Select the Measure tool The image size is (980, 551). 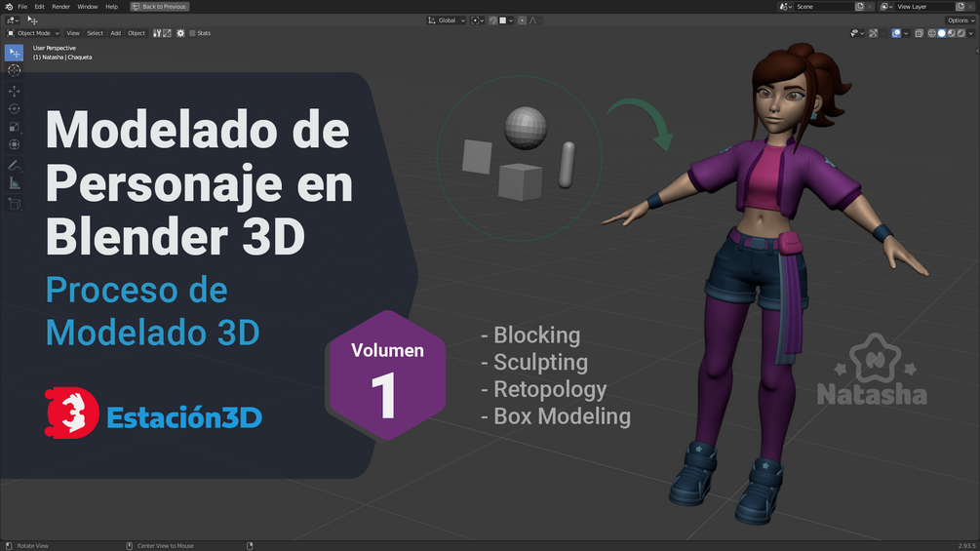click(14, 183)
